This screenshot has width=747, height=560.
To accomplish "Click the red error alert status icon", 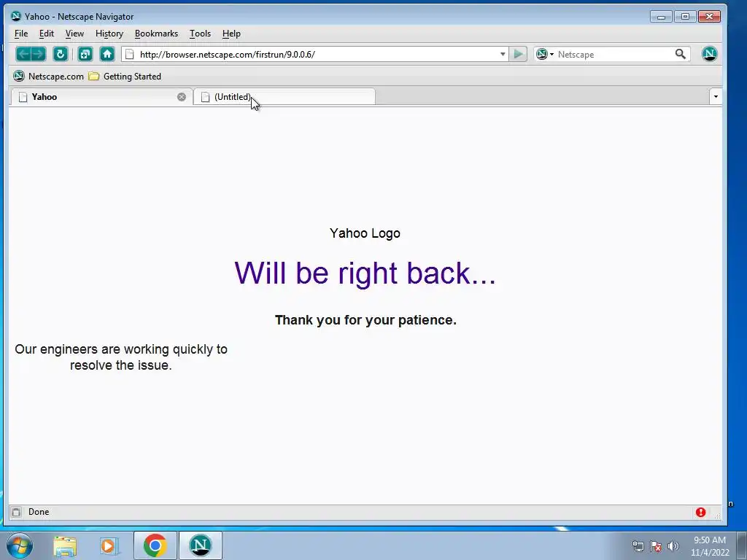I will coord(700,512).
